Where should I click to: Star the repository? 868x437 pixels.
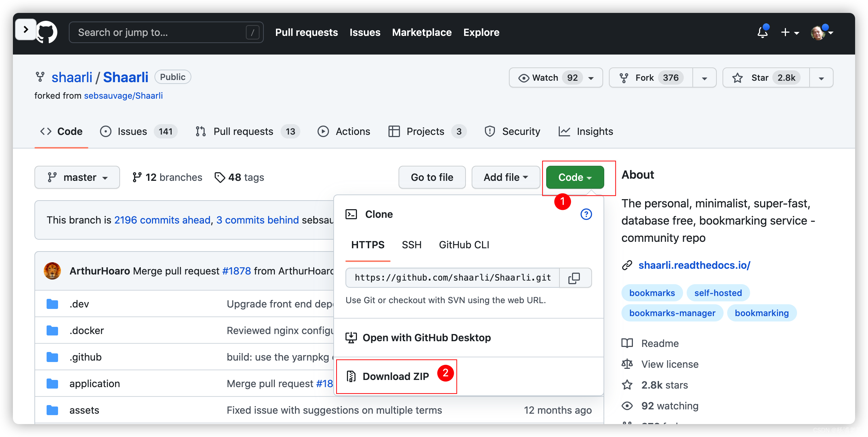[x=766, y=77]
